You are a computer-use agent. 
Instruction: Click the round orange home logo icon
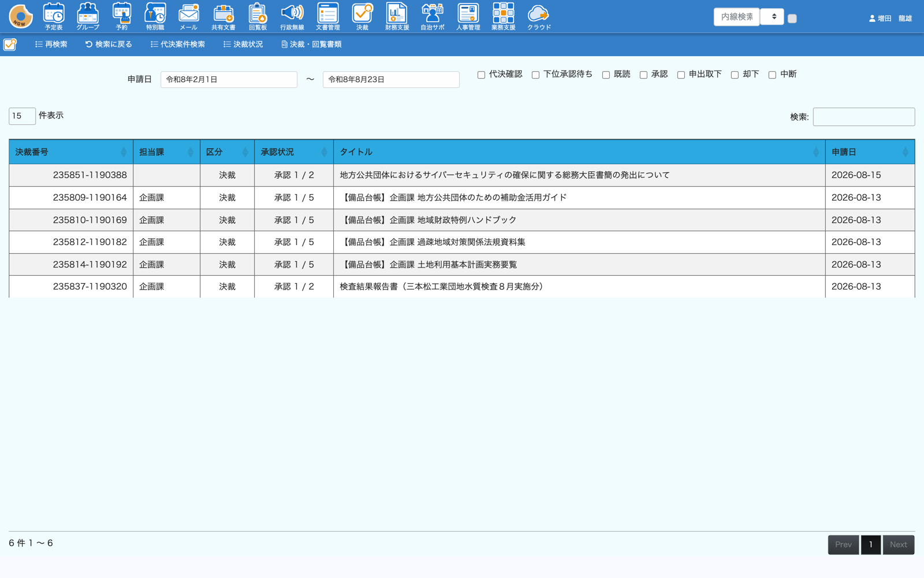(x=21, y=16)
